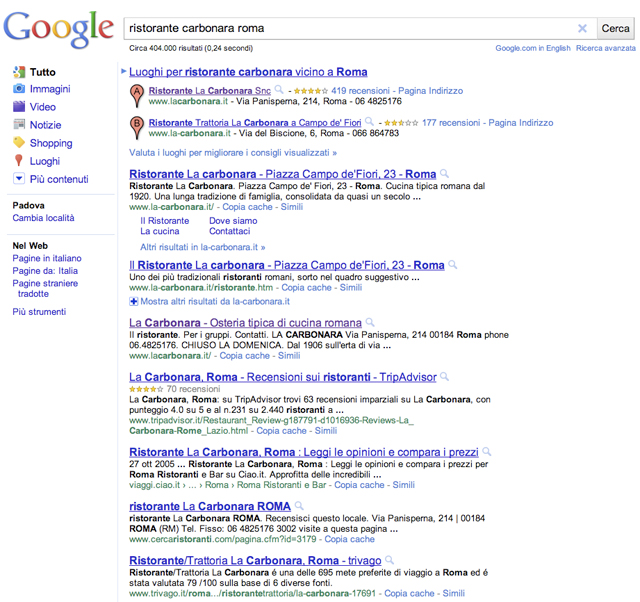Click the Notizie newspaper icon
This screenshot has width=640, height=602.
click(x=19, y=124)
